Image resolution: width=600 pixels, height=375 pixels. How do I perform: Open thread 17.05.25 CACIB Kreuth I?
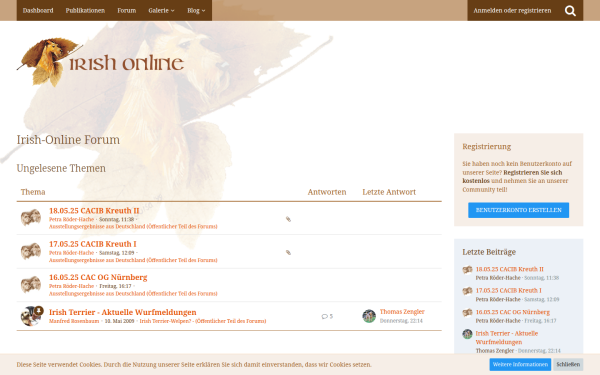pos(93,244)
